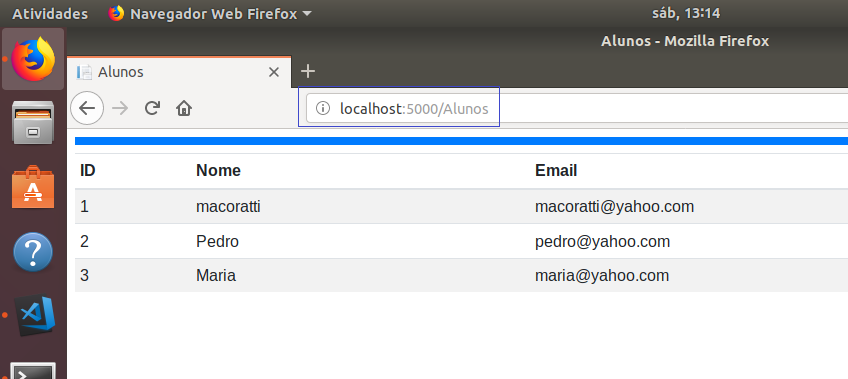Viewport: 848px width, 379px height.
Task: Open the Terminal icon in the dock
Action: (x=33, y=371)
